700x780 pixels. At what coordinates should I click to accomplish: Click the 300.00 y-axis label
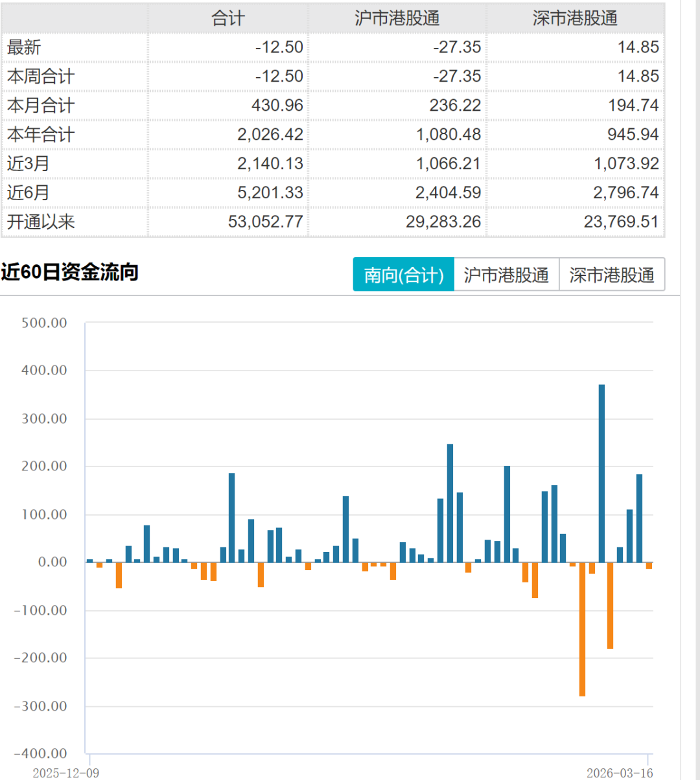tap(44, 419)
